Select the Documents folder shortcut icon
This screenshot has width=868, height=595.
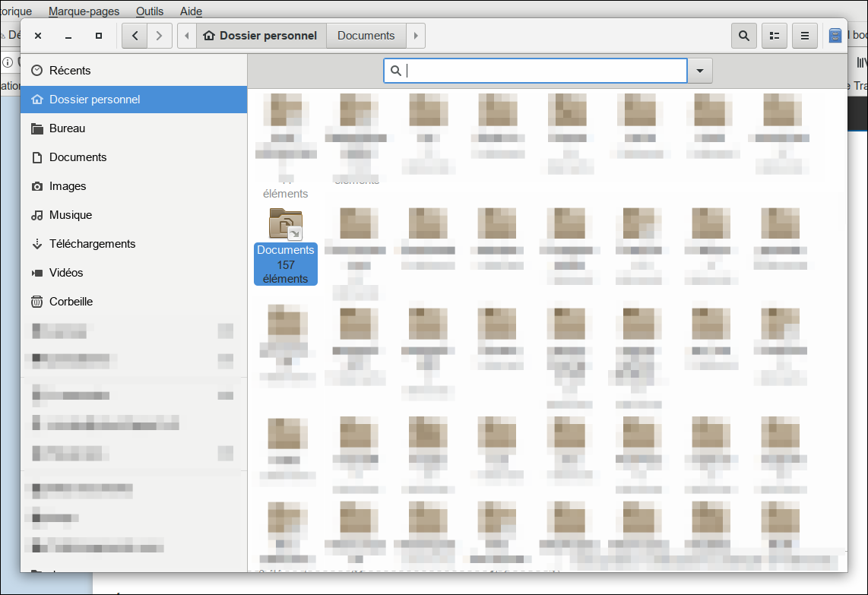click(286, 225)
